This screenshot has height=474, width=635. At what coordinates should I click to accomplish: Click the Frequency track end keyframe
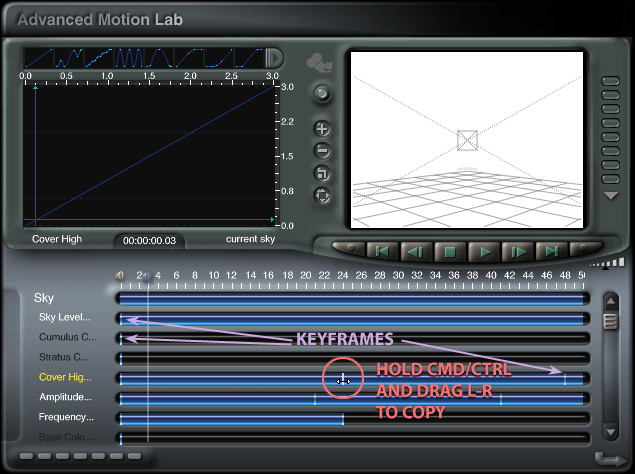(x=343, y=419)
